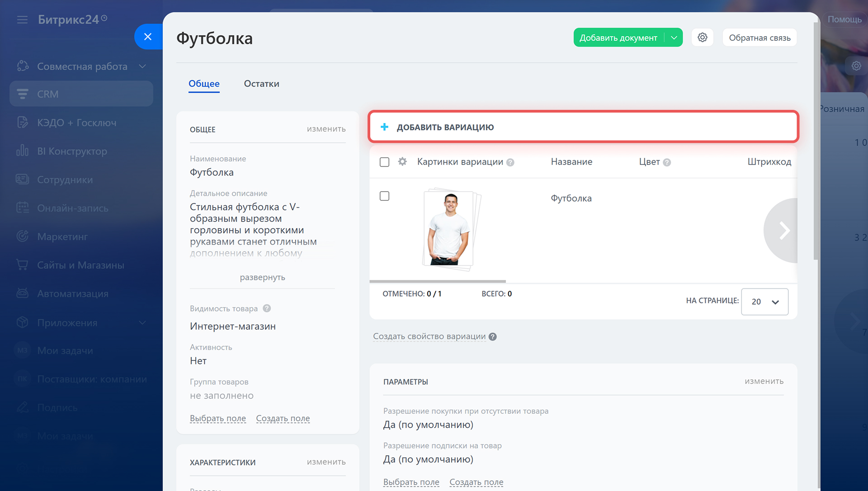Screen dimensions: 868x491
Task: Expand the Совместная работа section chevron
Action: click(142, 66)
